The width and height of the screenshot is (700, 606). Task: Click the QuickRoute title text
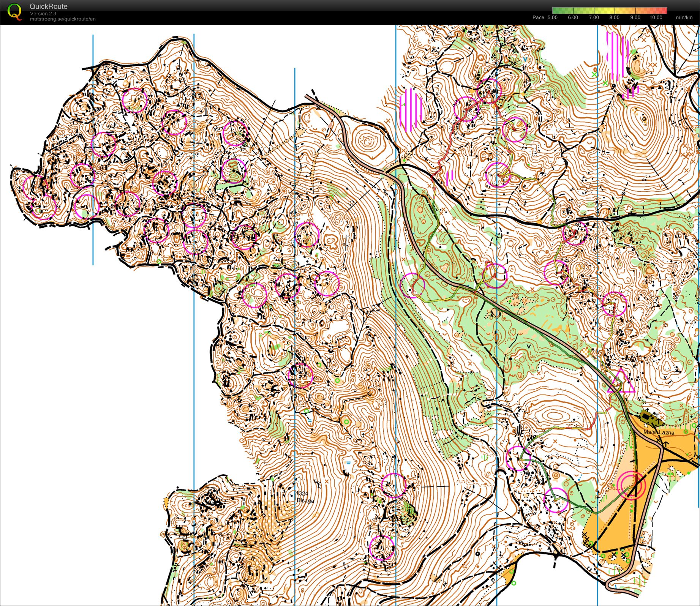[49, 6]
